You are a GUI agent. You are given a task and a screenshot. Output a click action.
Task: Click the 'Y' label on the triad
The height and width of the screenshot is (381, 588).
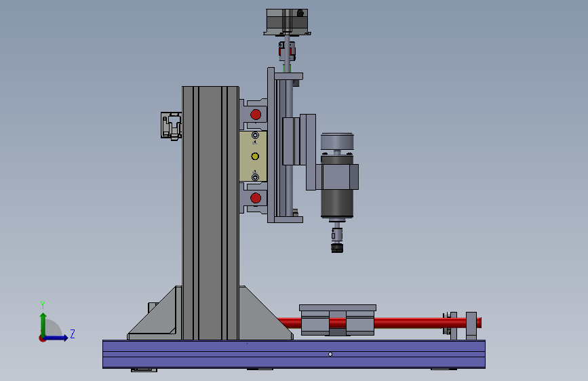point(43,305)
